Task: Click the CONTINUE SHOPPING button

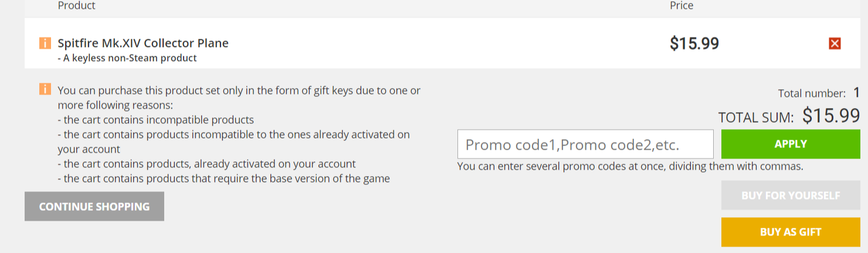Action: [94, 207]
